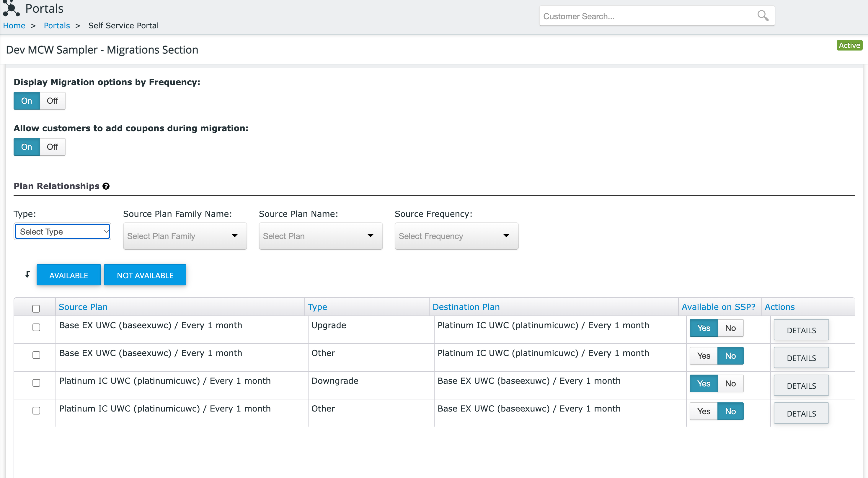Go to the Home breadcrumb link
The width and height of the screenshot is (868, 478).
[14, 26]
